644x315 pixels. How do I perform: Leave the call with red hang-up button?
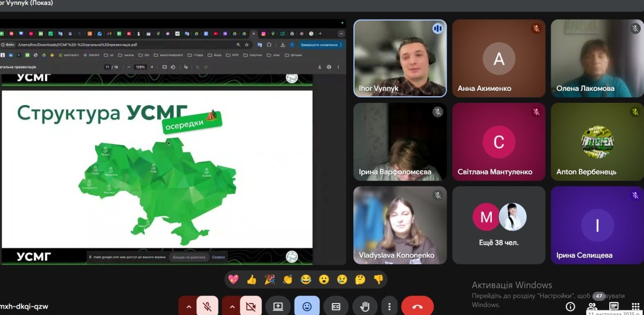coord(417,306)
